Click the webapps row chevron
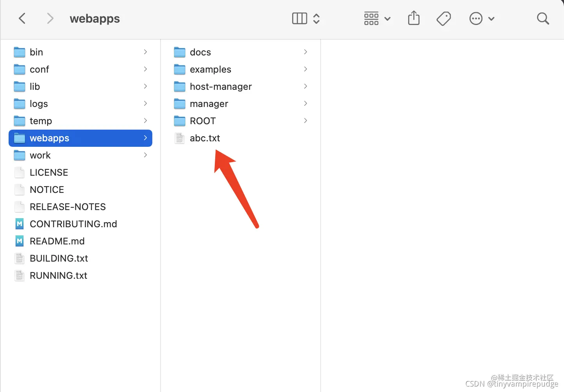Screen dimensions: 564x392 pyautogui.click(x=145, y=138)
